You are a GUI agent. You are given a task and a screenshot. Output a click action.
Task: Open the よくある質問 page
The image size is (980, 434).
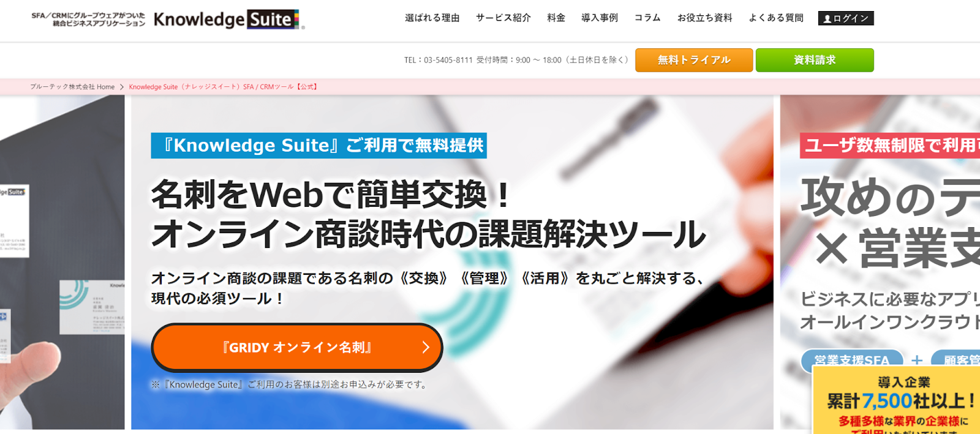point(775,18)
